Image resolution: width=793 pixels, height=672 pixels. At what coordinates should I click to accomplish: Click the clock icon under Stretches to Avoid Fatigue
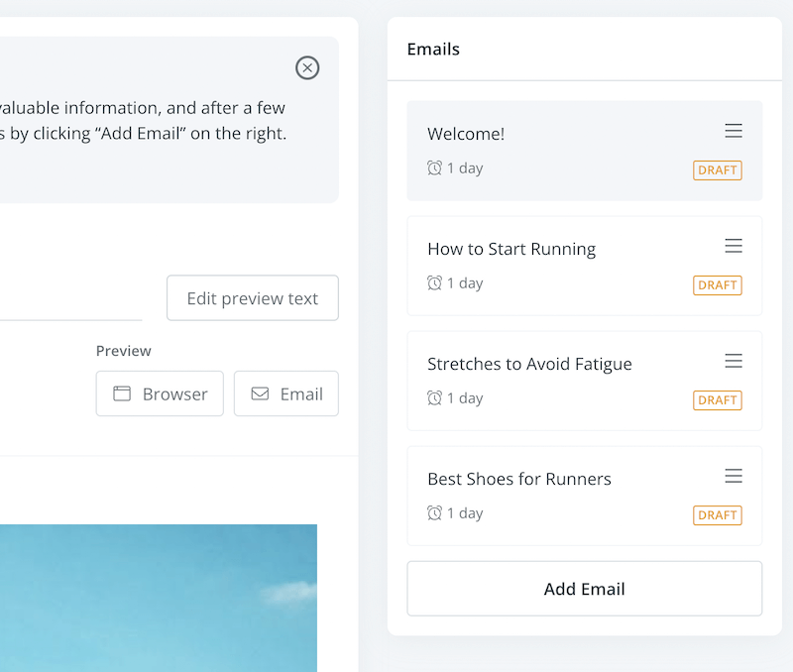coord(434,398)
